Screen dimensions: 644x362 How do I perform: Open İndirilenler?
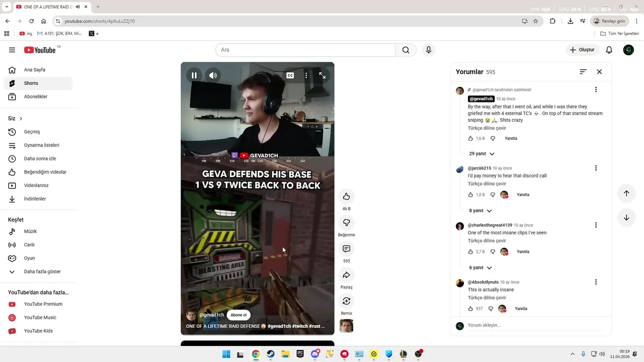tap(38, 199)
